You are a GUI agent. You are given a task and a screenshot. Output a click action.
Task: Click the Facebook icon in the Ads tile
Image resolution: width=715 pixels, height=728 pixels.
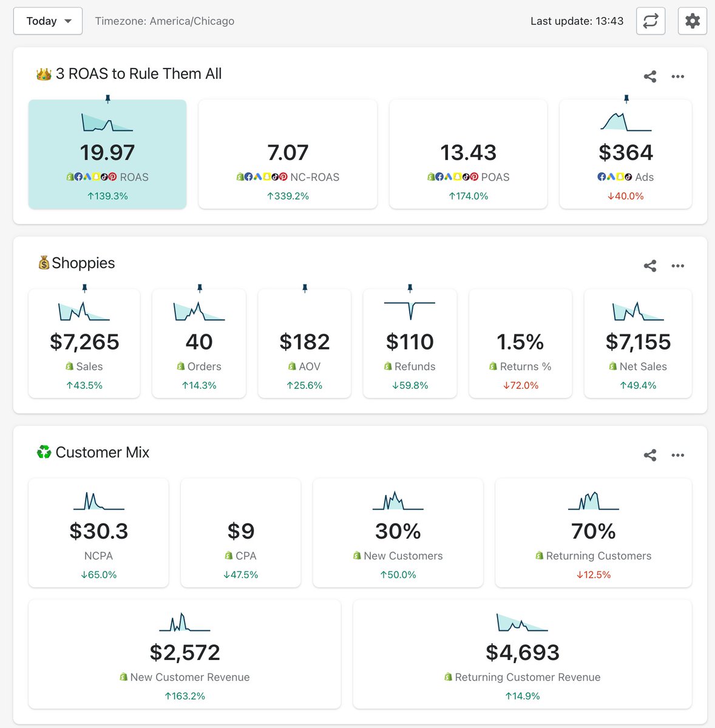coord(601,177)
